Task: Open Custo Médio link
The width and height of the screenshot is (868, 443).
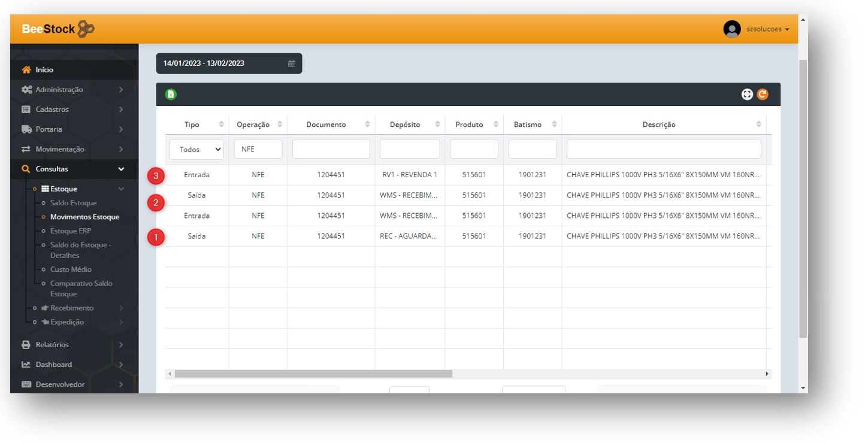Action: (x=71, y=269)
